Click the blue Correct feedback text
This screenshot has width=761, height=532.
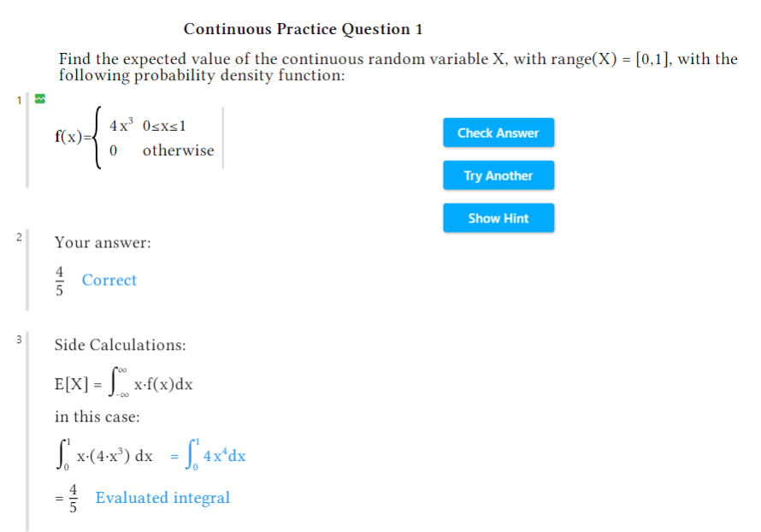[x=109, y=281]
